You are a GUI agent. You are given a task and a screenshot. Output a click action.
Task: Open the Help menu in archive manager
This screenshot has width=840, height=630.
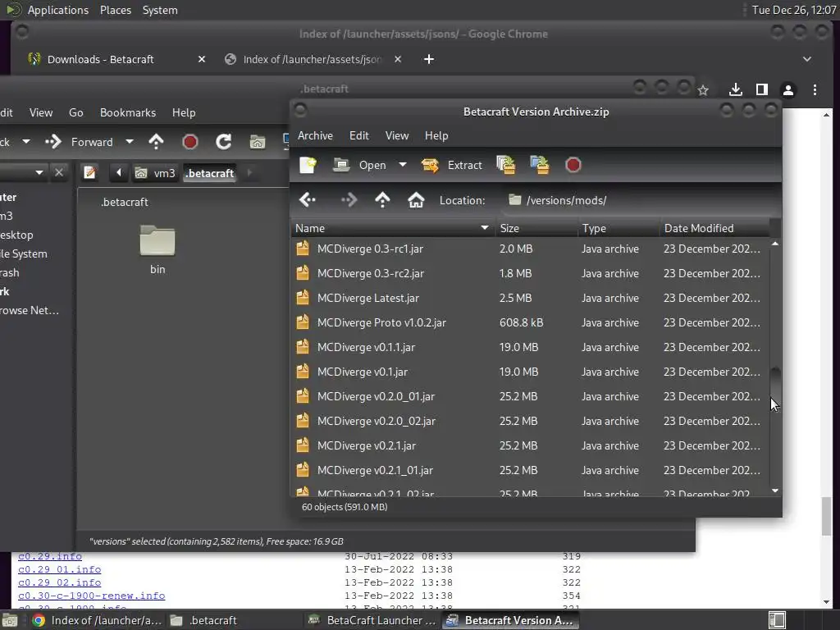pyautogui.click(x=436, y=135)
